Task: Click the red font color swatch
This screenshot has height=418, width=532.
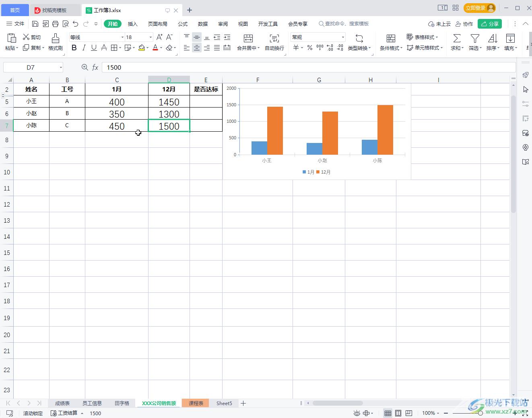Action: coord(155,48)
